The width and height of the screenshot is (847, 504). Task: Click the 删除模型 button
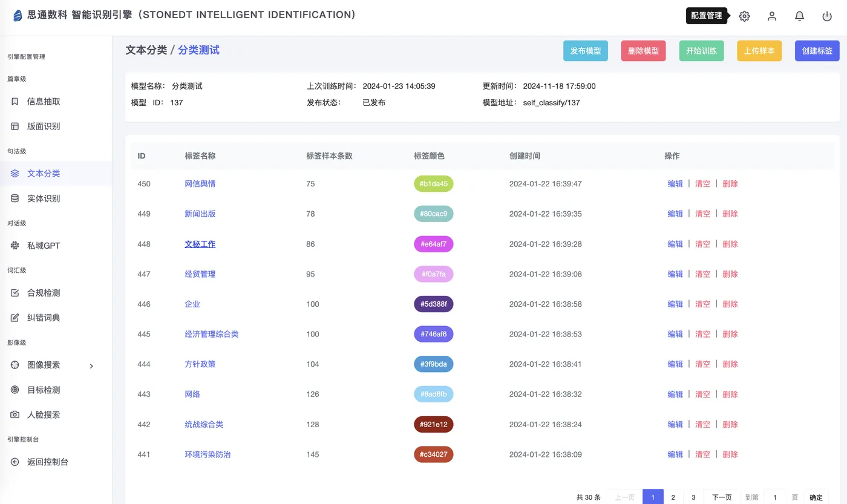[x=643, y=51]
